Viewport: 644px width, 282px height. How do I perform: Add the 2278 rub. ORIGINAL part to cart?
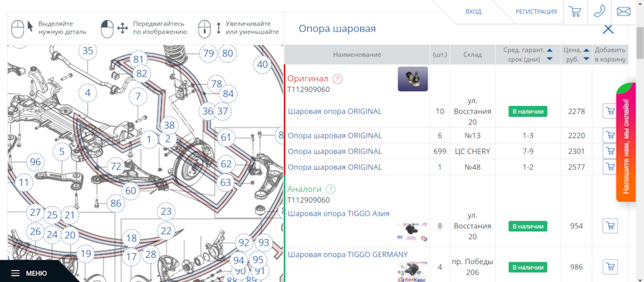(610, 111)
